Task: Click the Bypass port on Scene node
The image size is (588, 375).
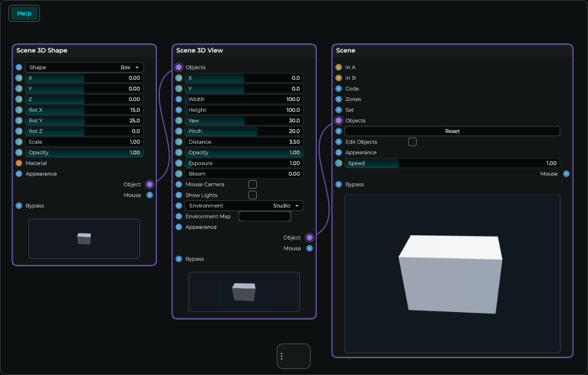Action: (339, 184)
